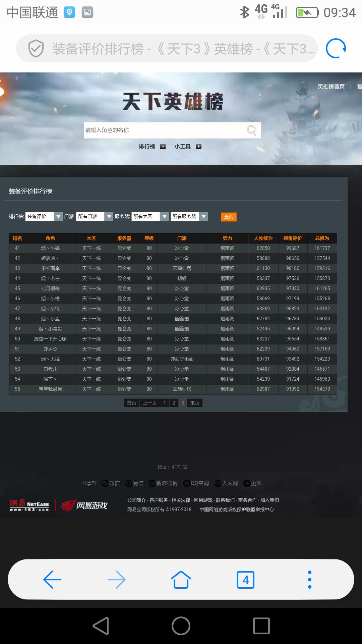Click character name 白考儿
This screenshot has height=644, width=362.
tap(50, 369)
